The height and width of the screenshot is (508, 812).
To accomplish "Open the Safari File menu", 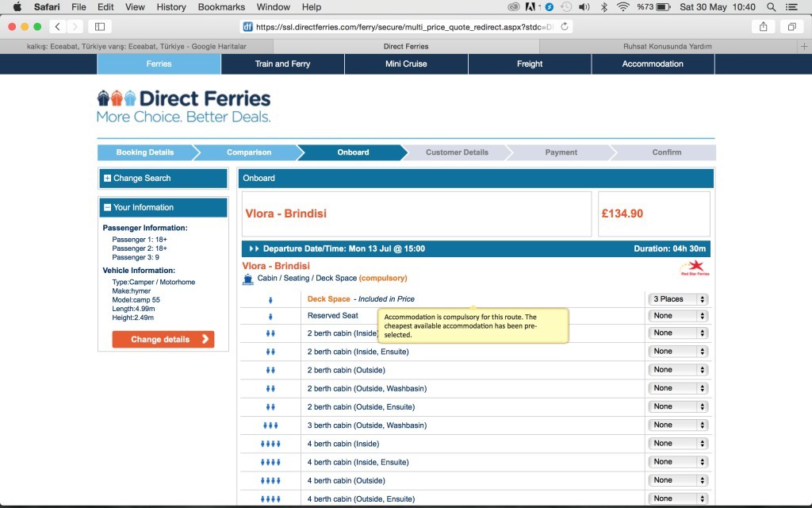I will pyautogui.click(x=79, y=6).
